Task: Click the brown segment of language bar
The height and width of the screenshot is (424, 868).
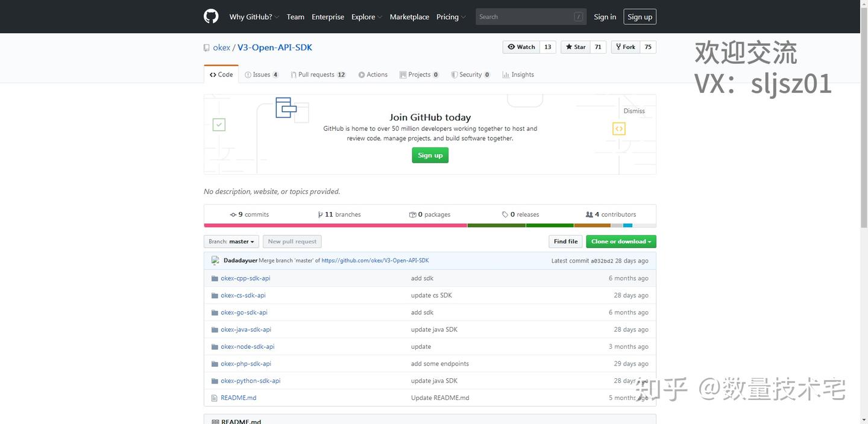Action: pos(592,225)
